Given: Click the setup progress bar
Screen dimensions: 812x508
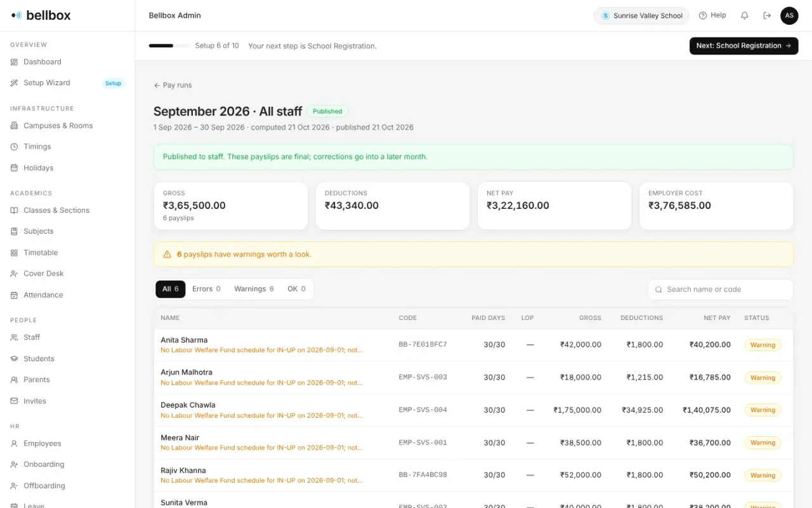Looking at the screenshot, I should coord(169,46).
